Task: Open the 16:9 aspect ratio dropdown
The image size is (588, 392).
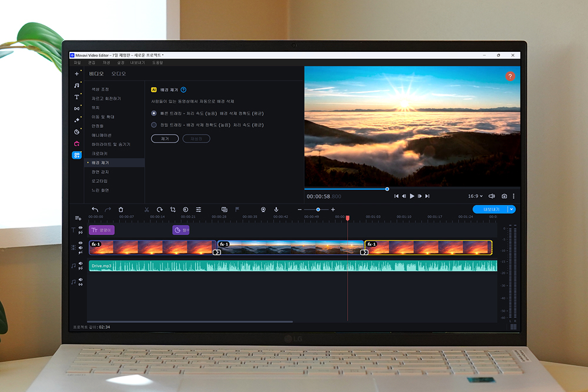Action: [475, 196]
